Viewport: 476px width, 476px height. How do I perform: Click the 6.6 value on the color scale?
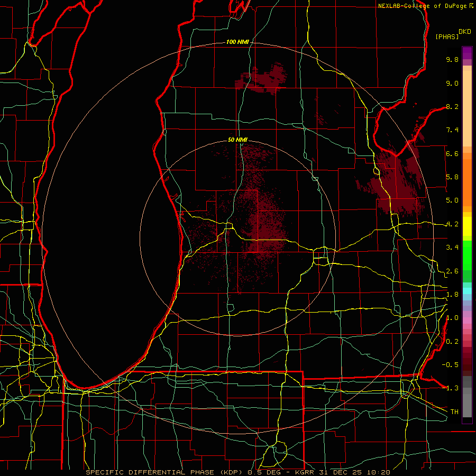(x=452, y=153)
